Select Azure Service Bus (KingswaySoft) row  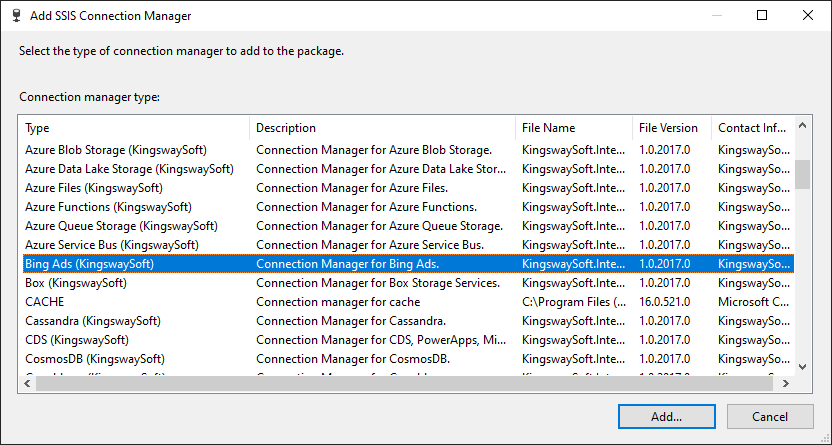[408, 245]
